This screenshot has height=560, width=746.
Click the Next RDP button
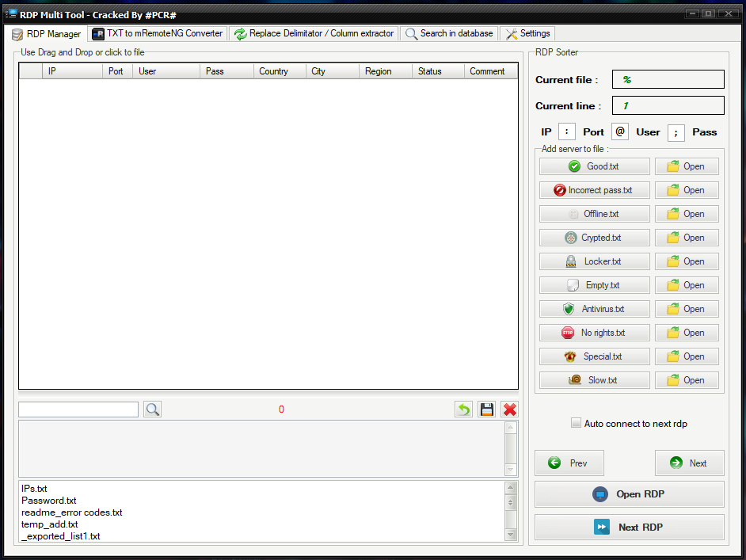[x=629, y=527]
